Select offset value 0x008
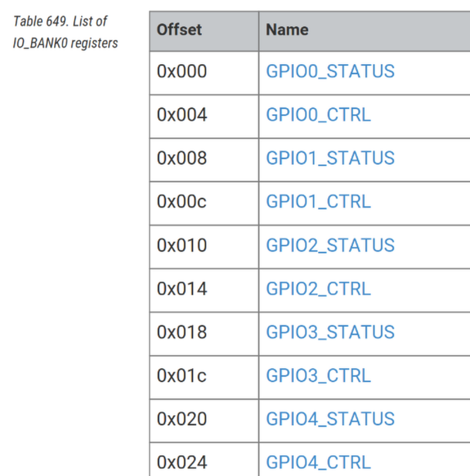Screen dimensions: 470x476 (x=181, y=158)
